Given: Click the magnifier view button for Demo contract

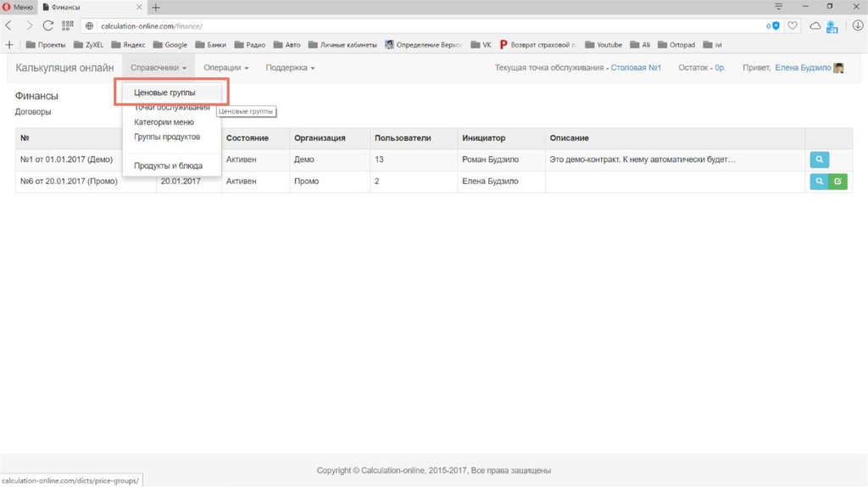Looking at the screenshot, I should (x=819, y=160).
